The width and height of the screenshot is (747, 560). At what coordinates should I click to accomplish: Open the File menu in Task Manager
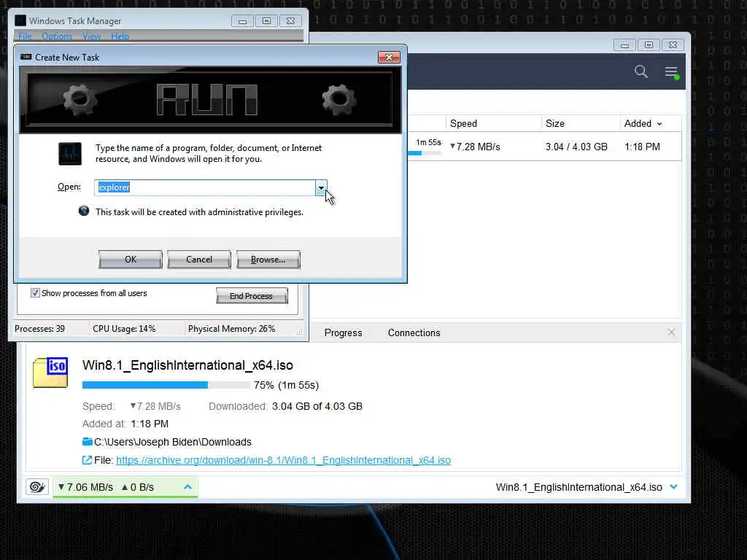[x=25, y=36]
